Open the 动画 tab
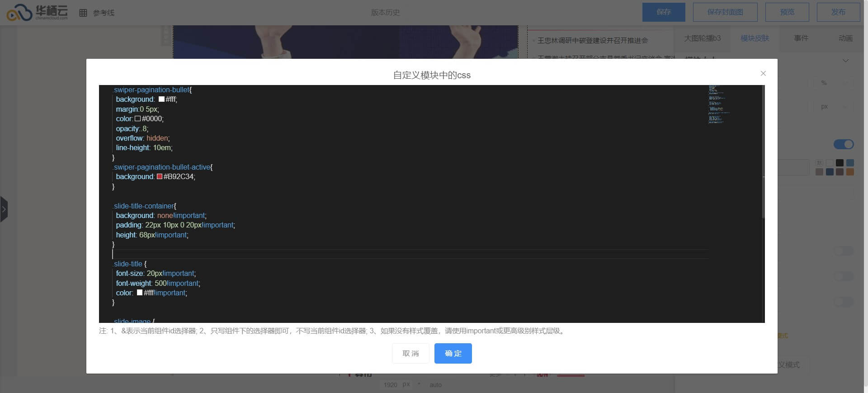The image size is (868, 393). click(x=845, y=38)
